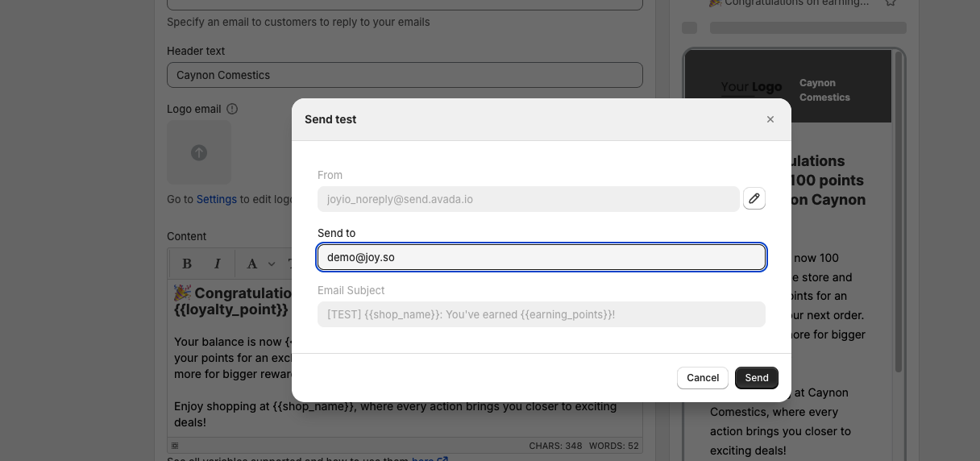
Task: Open the supported variables 'here' link
Action: click(423, 459)
